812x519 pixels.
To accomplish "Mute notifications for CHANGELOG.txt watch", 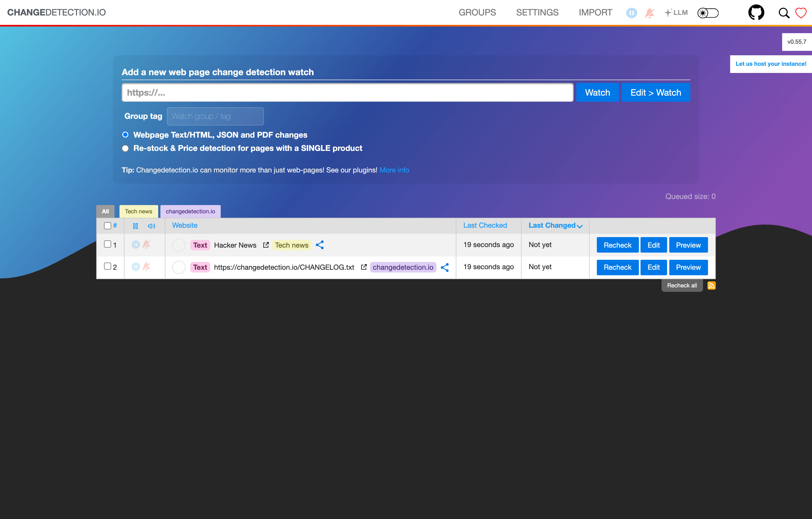I will [146, 266].
